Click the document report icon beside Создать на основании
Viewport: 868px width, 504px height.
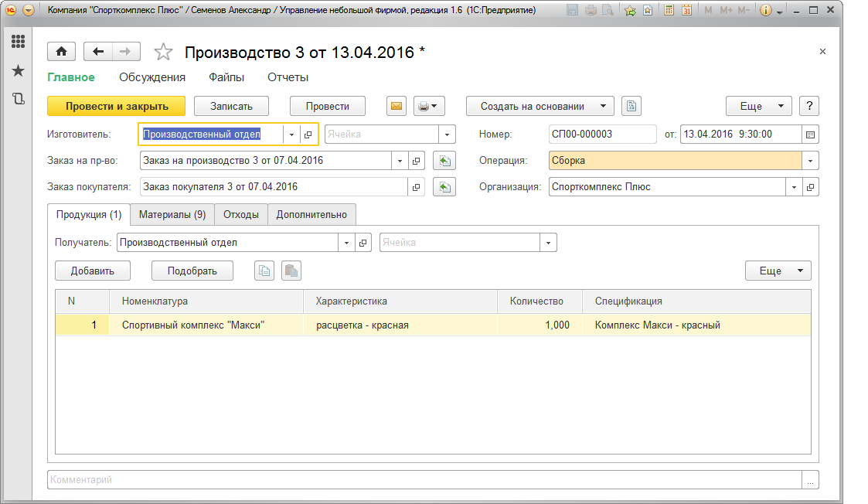(631, 107)
